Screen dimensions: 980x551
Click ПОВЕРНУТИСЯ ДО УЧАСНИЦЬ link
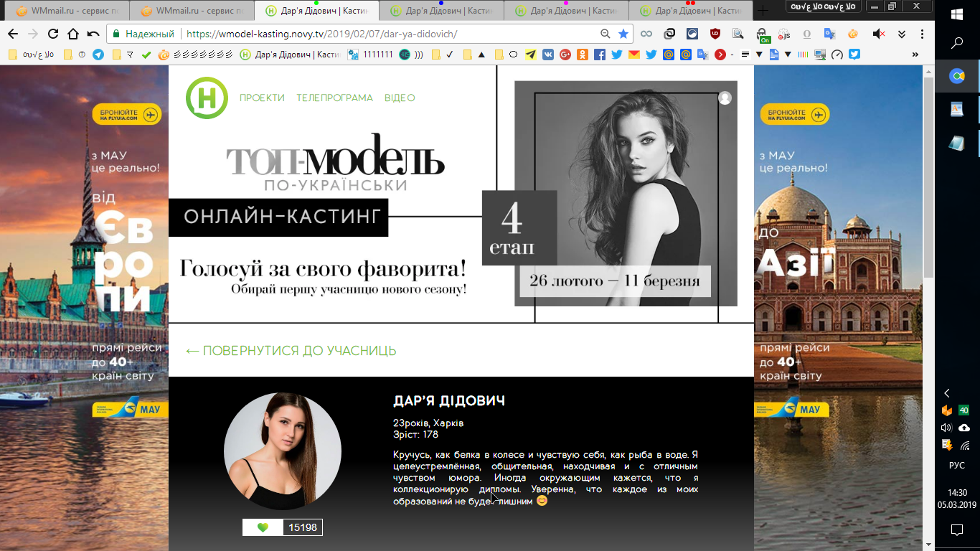[291, 351]
